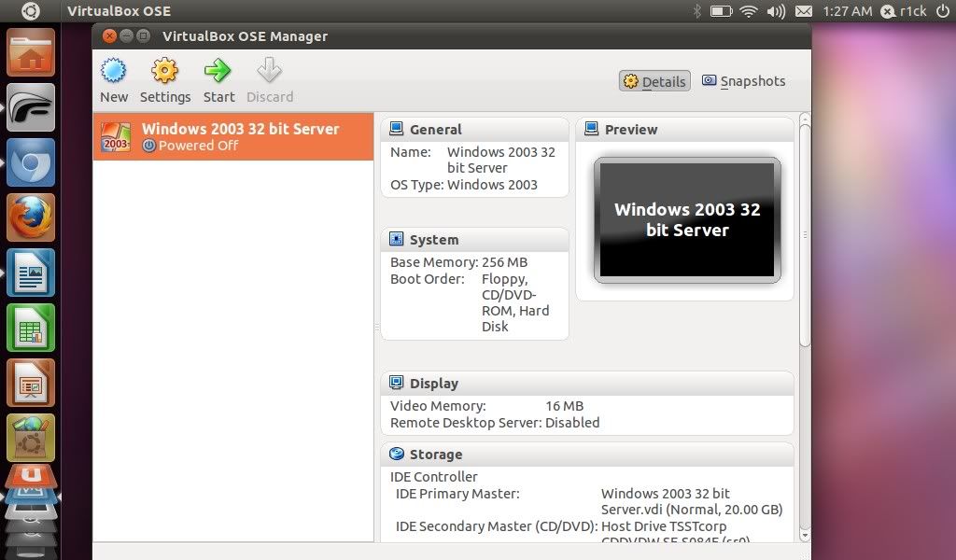This screenshot has width=956, height=560.
Task: Open the clock showing 1:27 AM
Action: tap(847, 11)
